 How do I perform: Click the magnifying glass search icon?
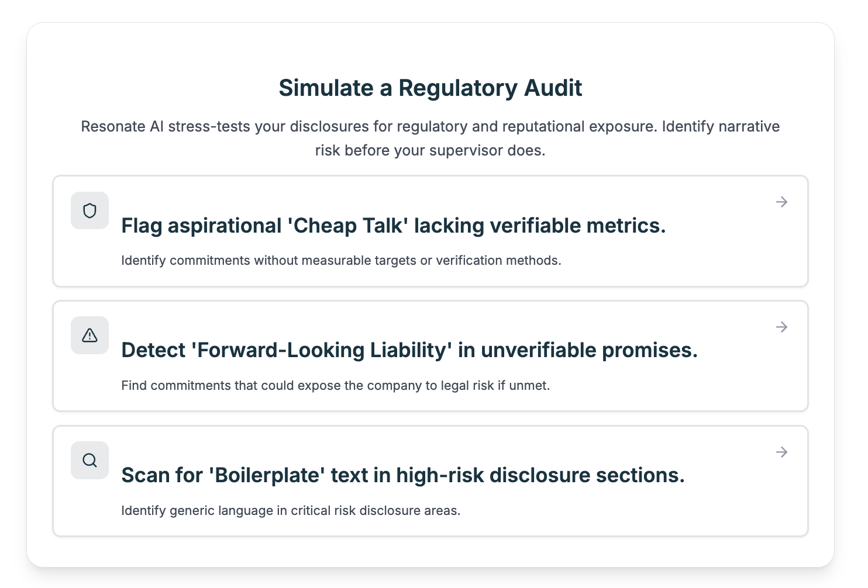tap(89, 461)
